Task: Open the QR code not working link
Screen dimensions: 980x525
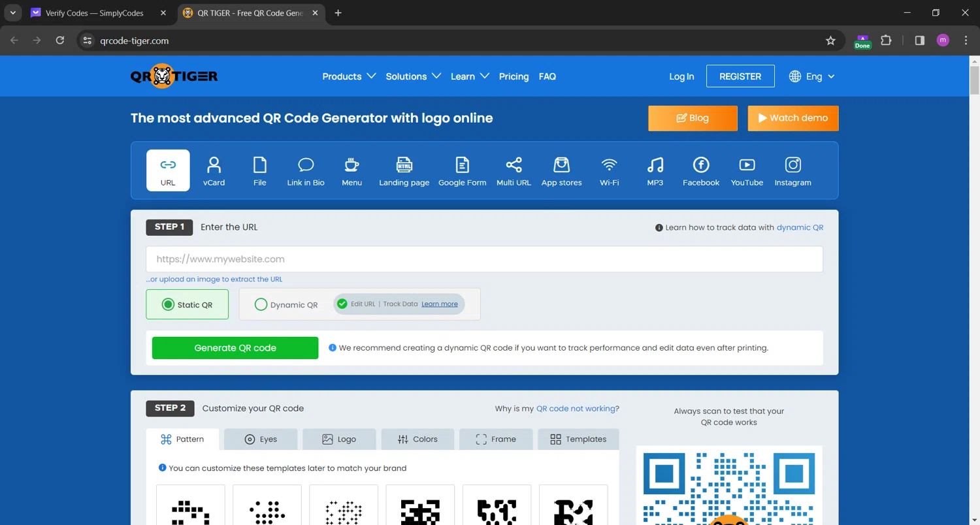Action: (576, 409)
